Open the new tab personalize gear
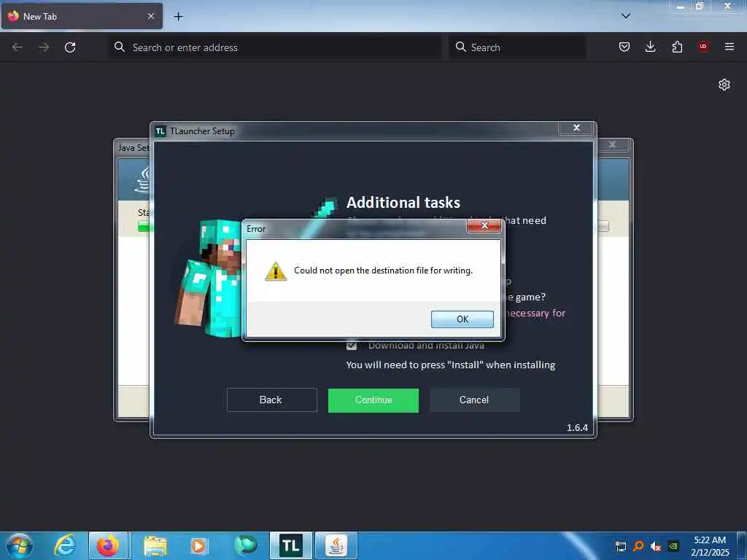 [x=724, y=85]
